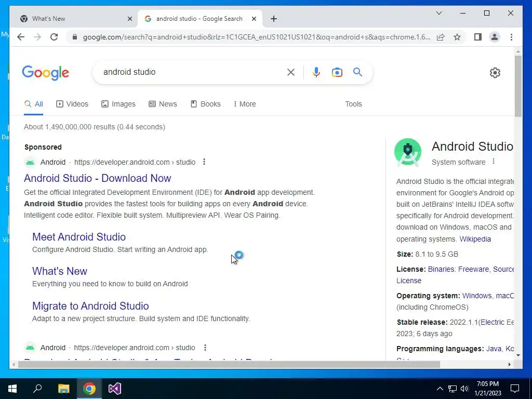Select the All results tab
Viewport: 532px width, 399px height.
33,104
